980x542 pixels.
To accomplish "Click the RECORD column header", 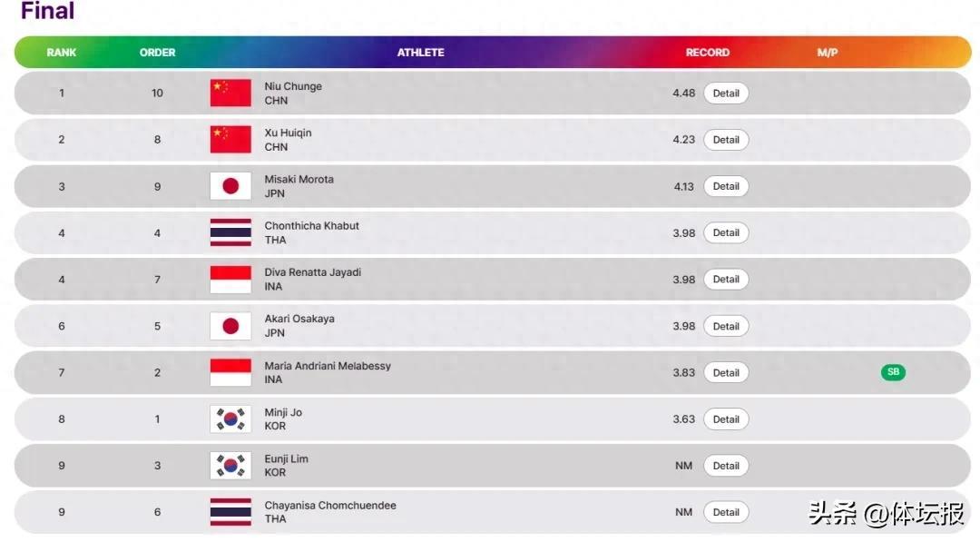I will coord(707,53).
